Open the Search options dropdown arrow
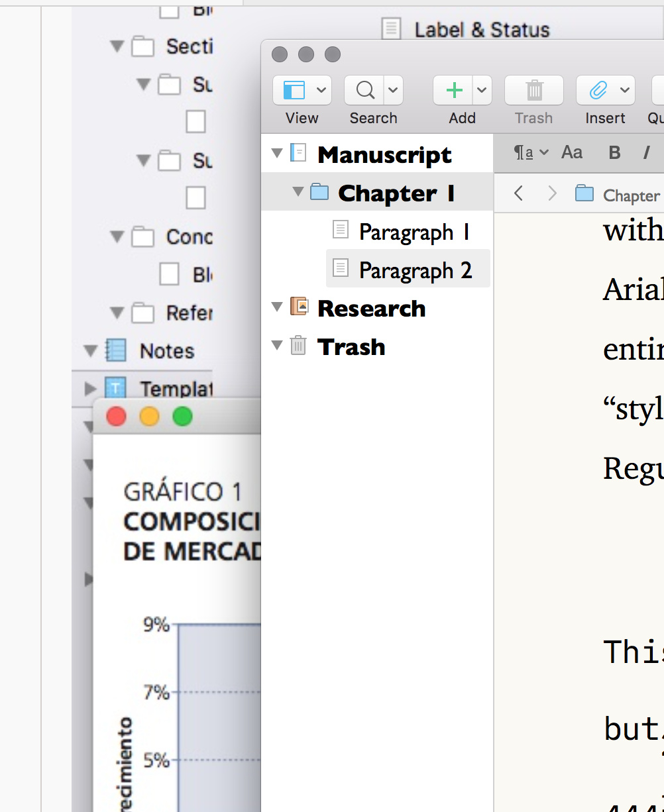The image size is (664, 812). [x=393, y=90]
